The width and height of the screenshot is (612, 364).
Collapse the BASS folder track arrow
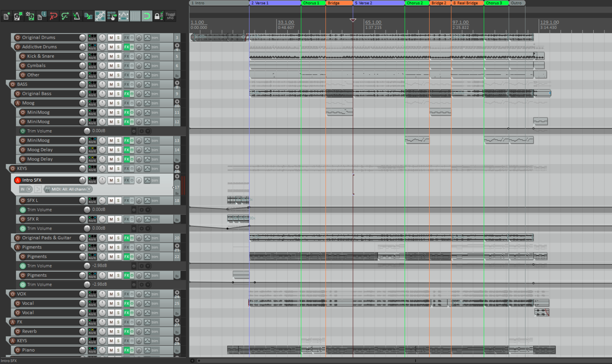[177, 83]
